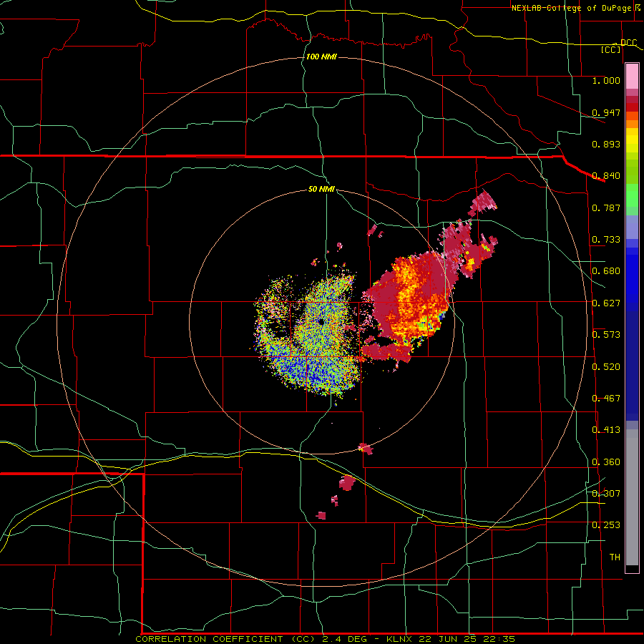
Task: Click "2.4 DEG" in the bottom caption
Action: 345,639
